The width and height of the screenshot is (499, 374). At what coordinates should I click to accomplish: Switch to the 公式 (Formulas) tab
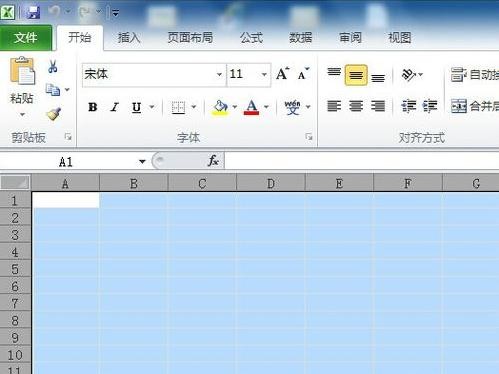click(251, 38)
